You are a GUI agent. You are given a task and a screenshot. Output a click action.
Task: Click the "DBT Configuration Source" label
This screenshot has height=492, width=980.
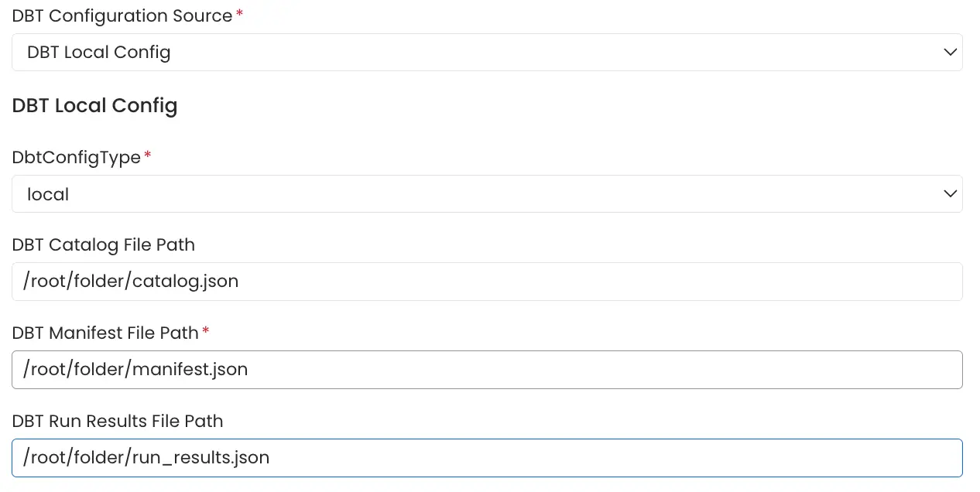[x=122, y=16]
